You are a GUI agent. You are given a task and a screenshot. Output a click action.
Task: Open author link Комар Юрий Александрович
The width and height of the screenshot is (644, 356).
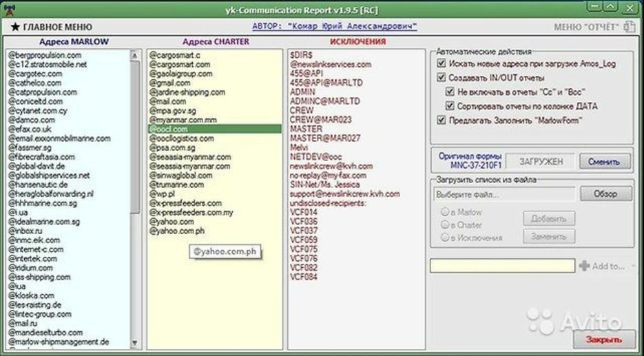click(335, 26)
